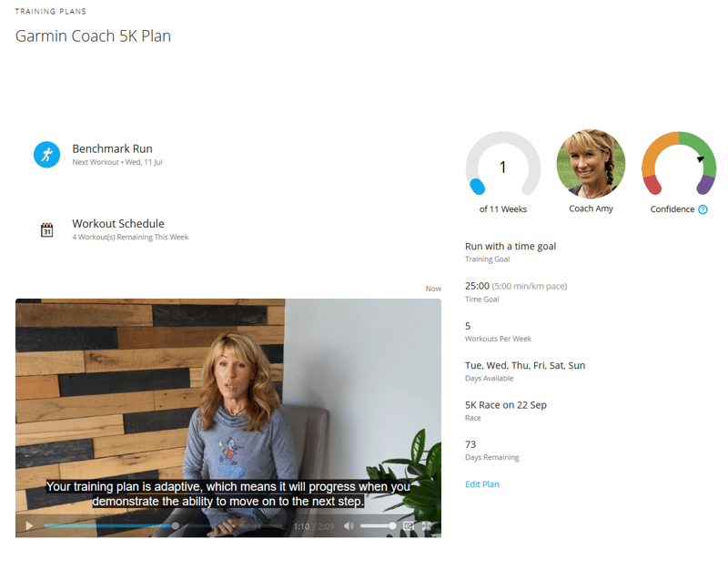Play the coach video

(x=29, y=526)
